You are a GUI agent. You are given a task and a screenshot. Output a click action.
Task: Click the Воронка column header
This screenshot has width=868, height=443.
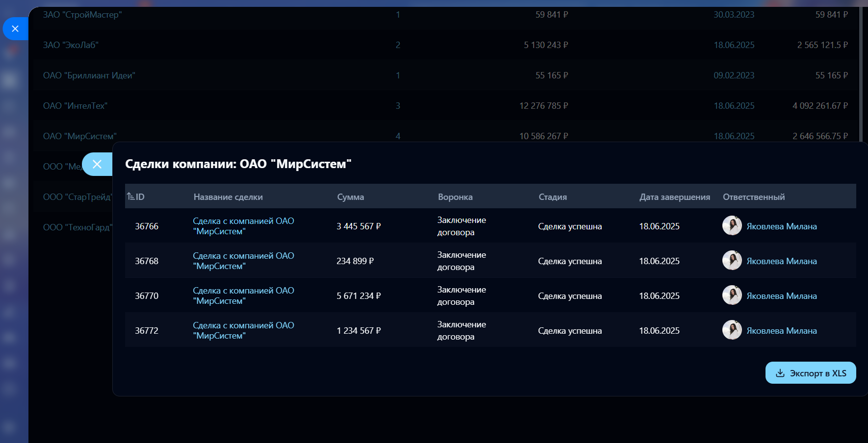(x=455, y=197)
